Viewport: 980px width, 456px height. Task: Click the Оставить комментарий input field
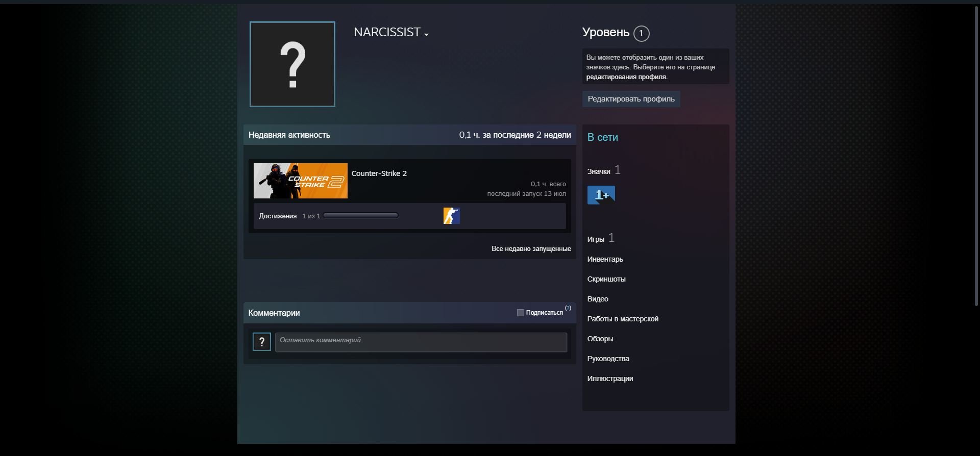coord(421,342)
